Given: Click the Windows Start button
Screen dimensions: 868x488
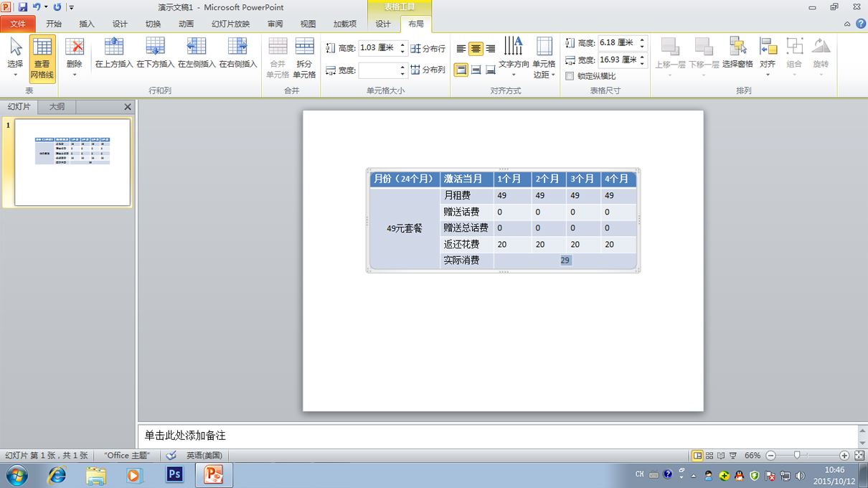Looking at the screenshot, I should click(x=16, y=475).
